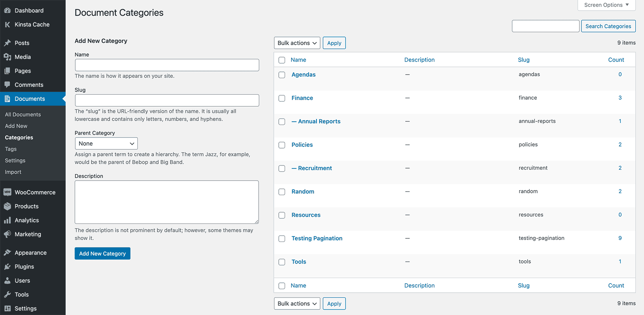Click the Comments speech bubble icon

[x=7, y=85]
